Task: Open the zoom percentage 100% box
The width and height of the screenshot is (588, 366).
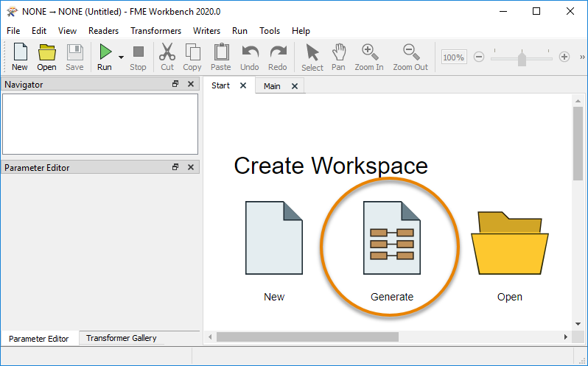Action: click(453, 57)
